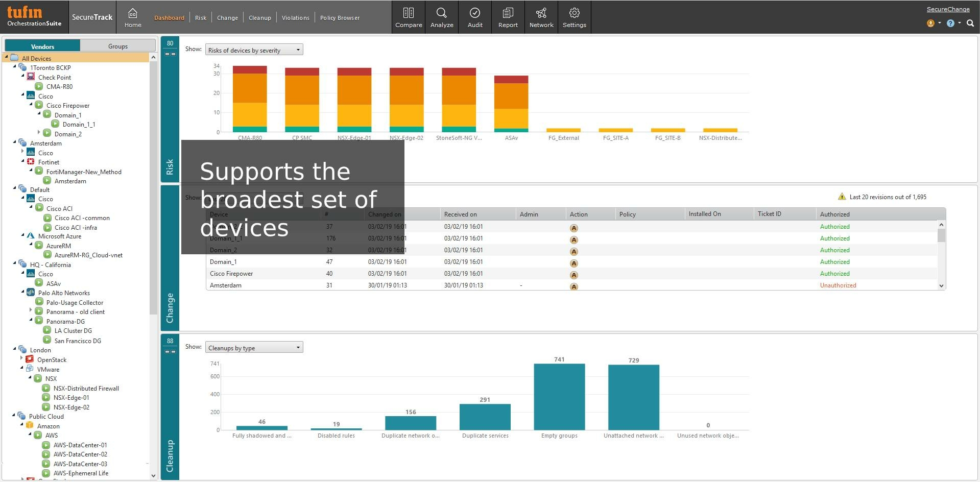
Task: Go to the Violations tab
Action: point(295,18)
